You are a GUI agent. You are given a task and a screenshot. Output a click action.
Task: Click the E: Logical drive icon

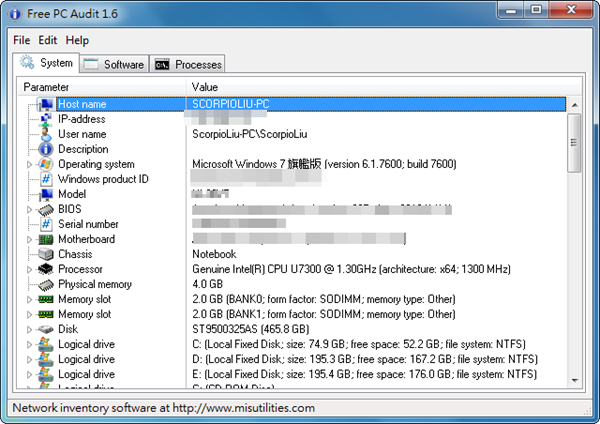tap(46, 374)
